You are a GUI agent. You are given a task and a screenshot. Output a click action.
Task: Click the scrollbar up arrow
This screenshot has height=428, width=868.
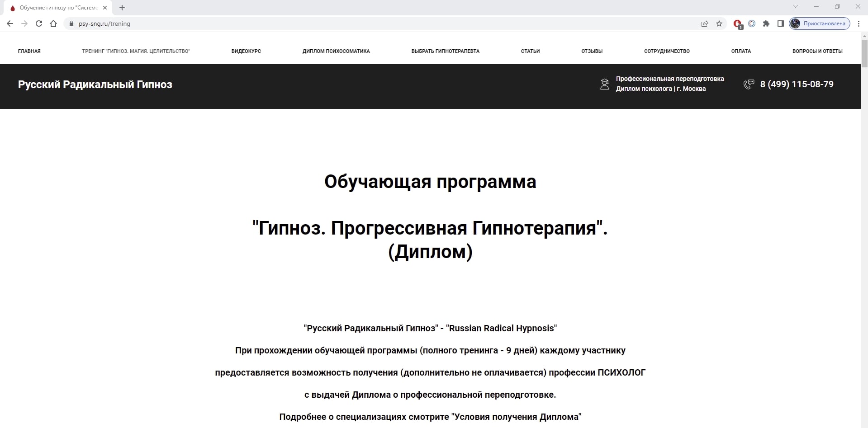(x=864, y=35)
